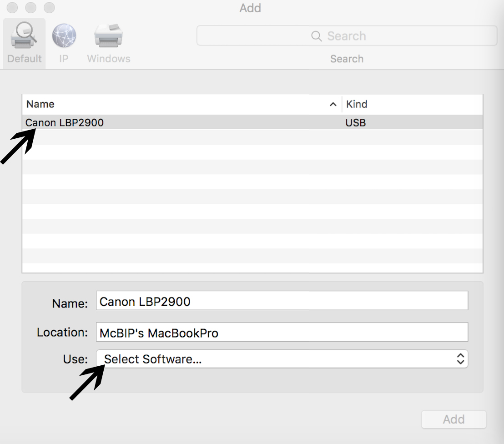The width and height of the screenshot is (504, 444).
Task: Click into the Location text field
Action: (x=282, y=332)
